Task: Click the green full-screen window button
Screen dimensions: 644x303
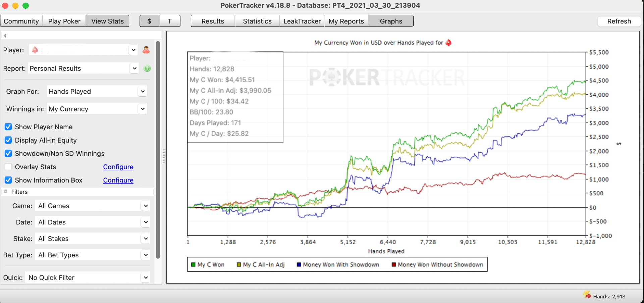Action: 25,5
